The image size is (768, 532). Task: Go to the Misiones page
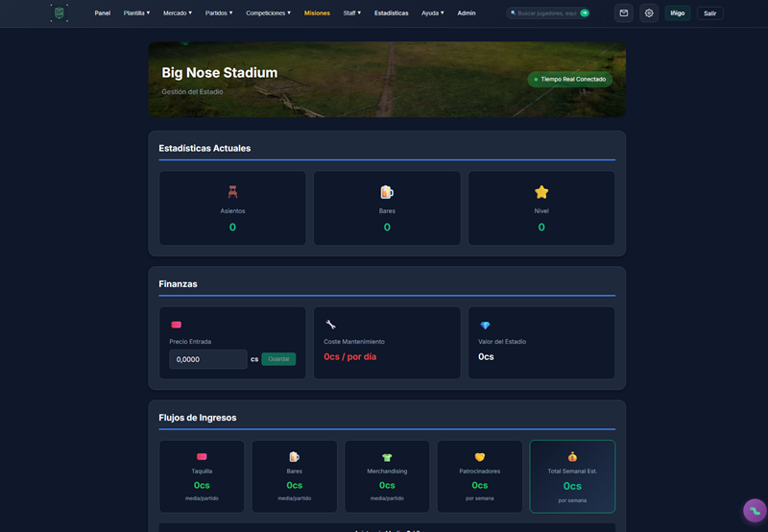click(317, 13)
